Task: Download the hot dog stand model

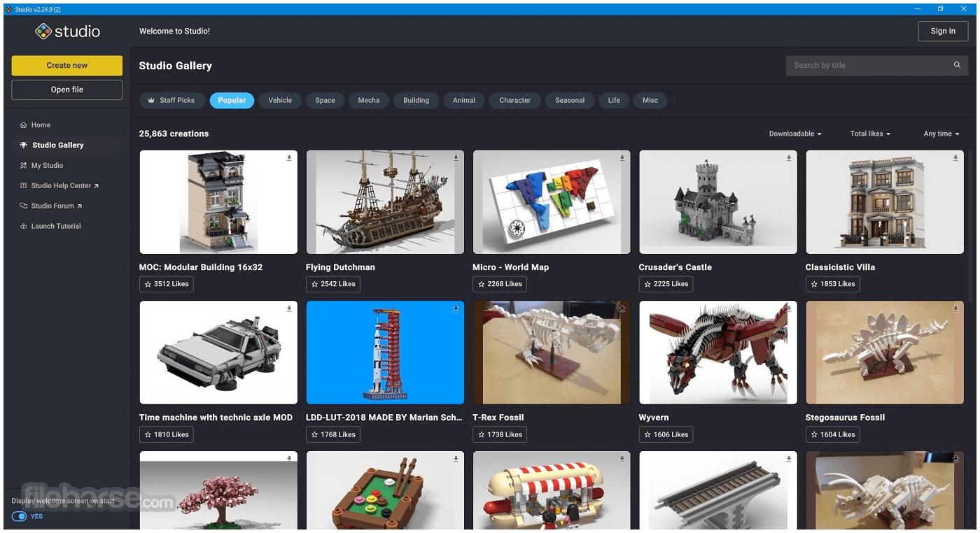Action: point(622,459)
